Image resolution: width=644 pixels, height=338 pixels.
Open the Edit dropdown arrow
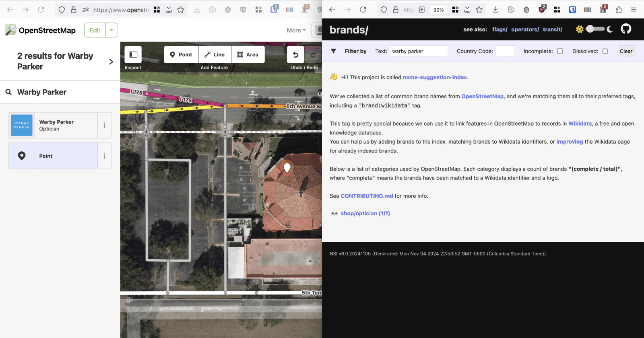[111, 30]
